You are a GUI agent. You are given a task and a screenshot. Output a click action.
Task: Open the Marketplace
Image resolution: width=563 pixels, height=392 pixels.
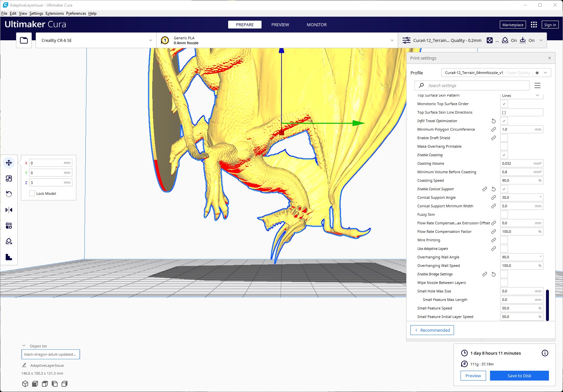point(513,25)
